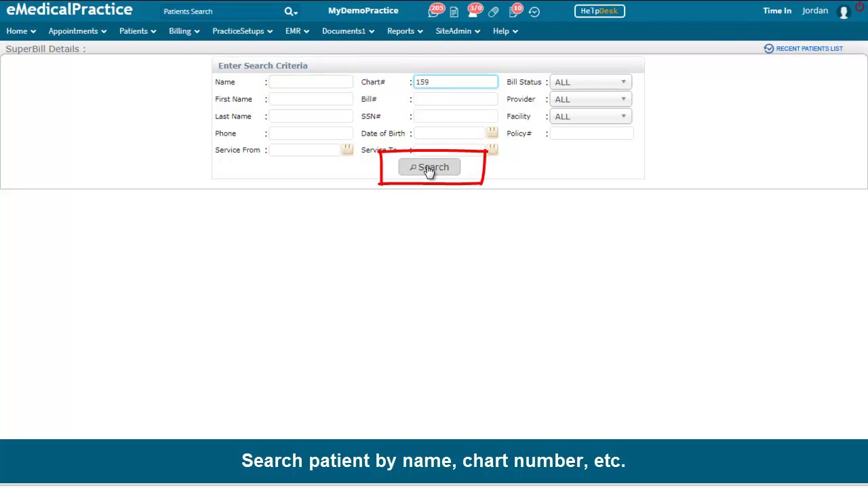868x488 pixels.
Task: Focus the SSN# input field
Action: [456, 117]
